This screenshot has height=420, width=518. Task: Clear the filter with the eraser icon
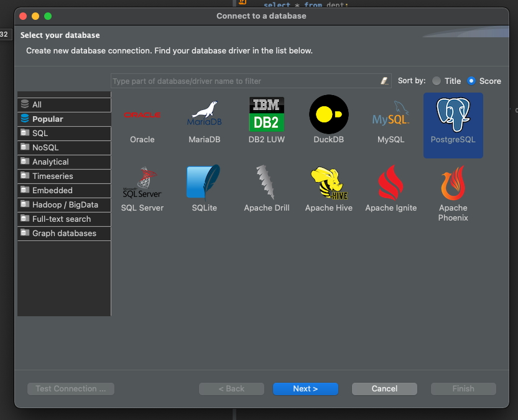point(384,81)
